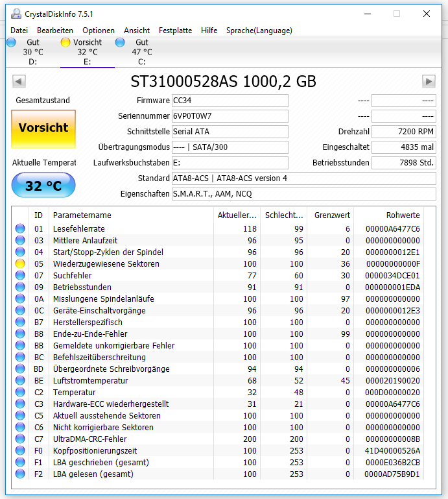
Task: Open the Ansicht menu
Action: point(137,30)
